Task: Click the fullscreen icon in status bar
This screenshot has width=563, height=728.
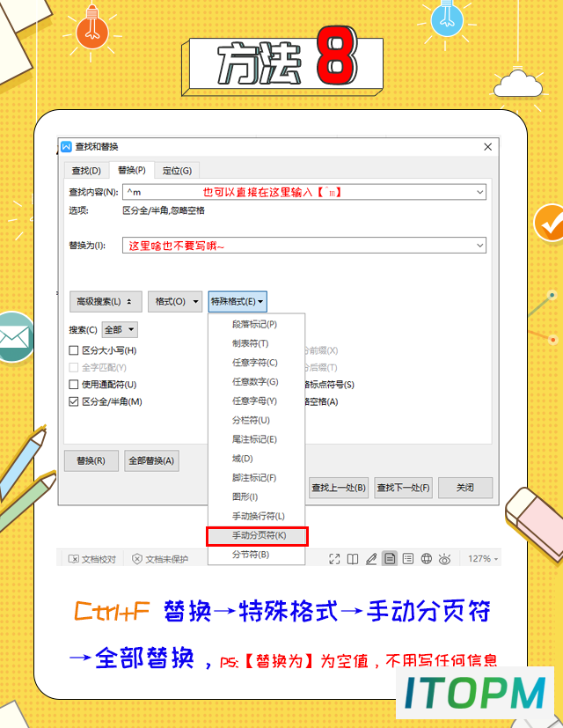Action: click(334, 559)
